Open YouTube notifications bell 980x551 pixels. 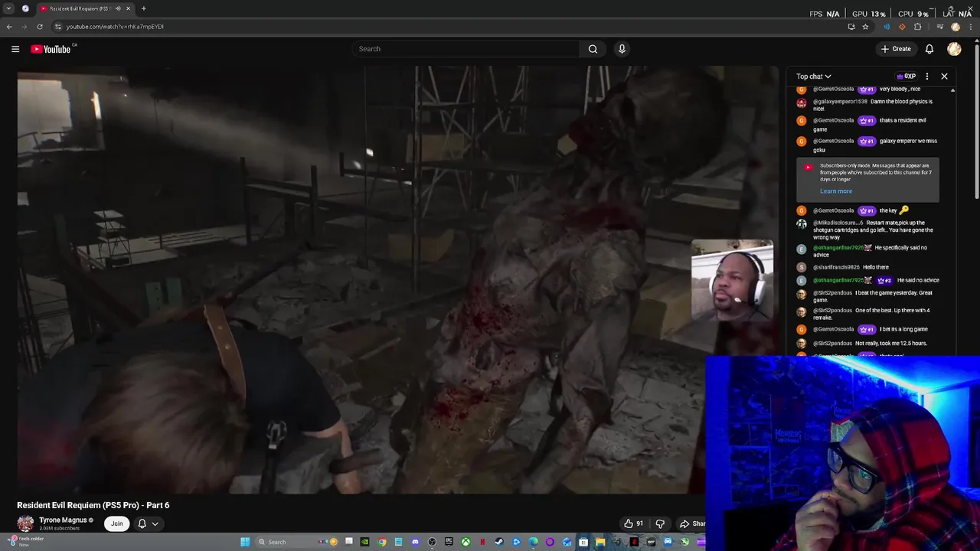click(x=929, y=49)
